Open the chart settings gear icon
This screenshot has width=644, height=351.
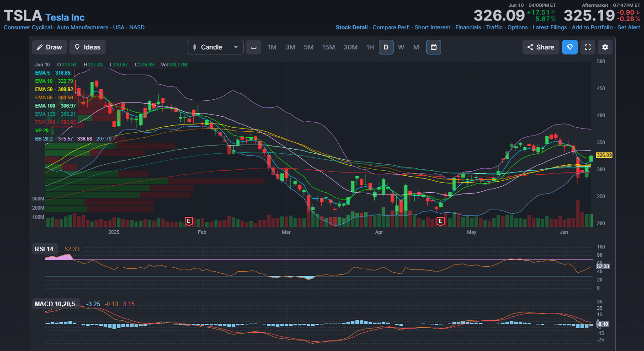coord(605,47)
